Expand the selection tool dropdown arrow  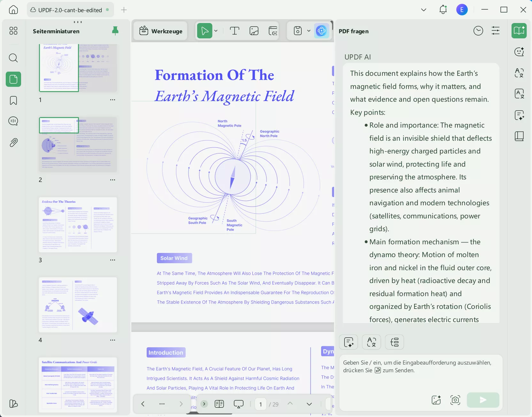[x=216, y=31]
